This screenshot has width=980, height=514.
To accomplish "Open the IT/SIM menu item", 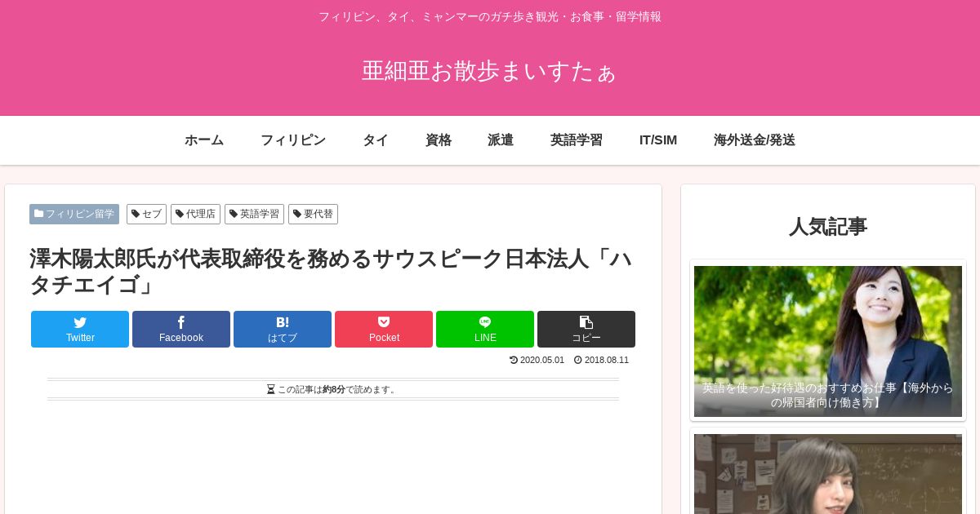I will point(658,140).
